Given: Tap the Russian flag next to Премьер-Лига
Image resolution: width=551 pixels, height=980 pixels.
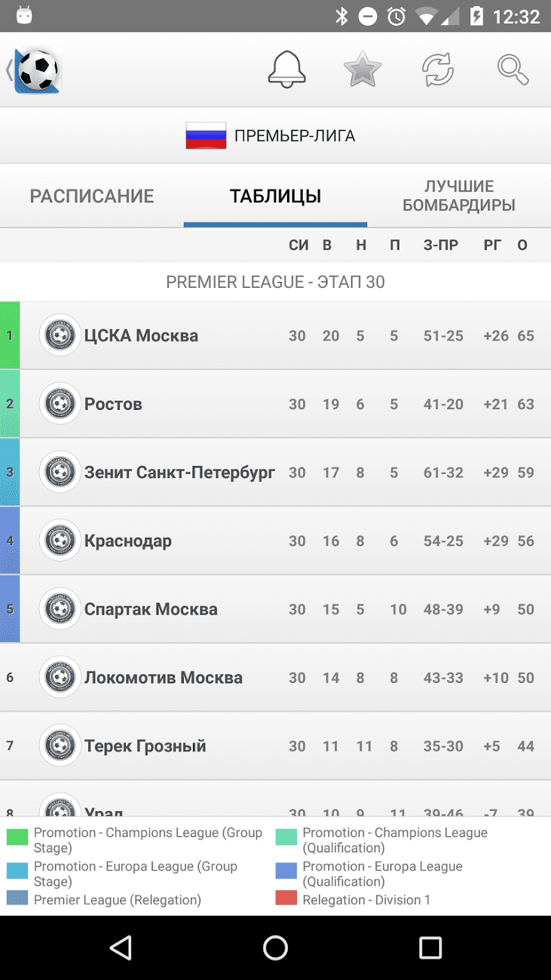Looking at the screenshot, I should pyautogui.click(x=206, y=136).
